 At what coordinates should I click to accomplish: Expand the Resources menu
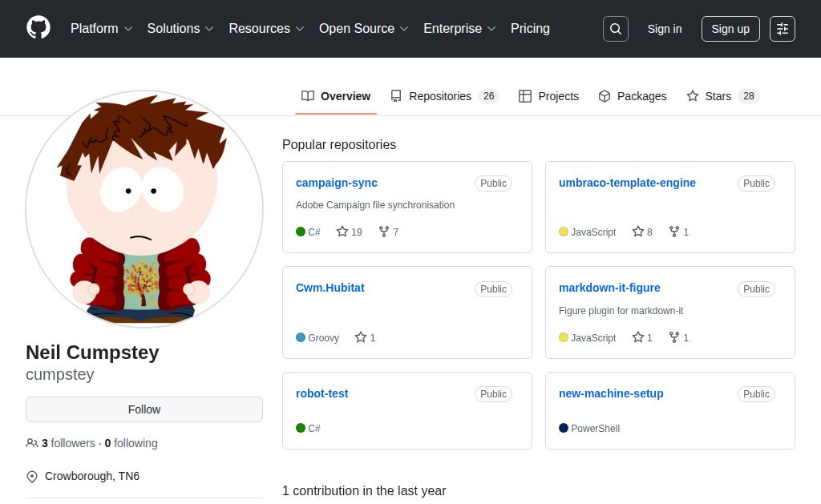[x=266, y=28]
